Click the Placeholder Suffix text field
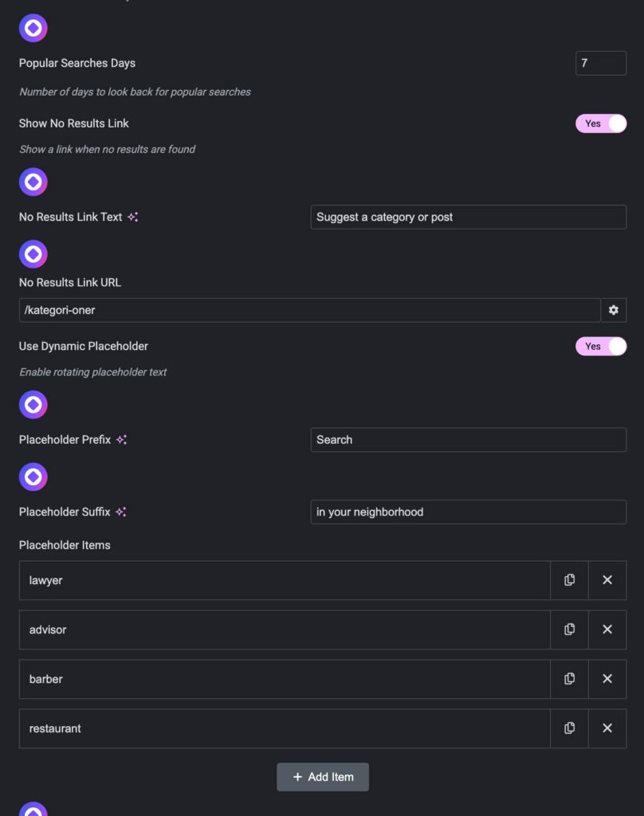The width and height of the screenshot is (644, 816). (x=468, y=512)
